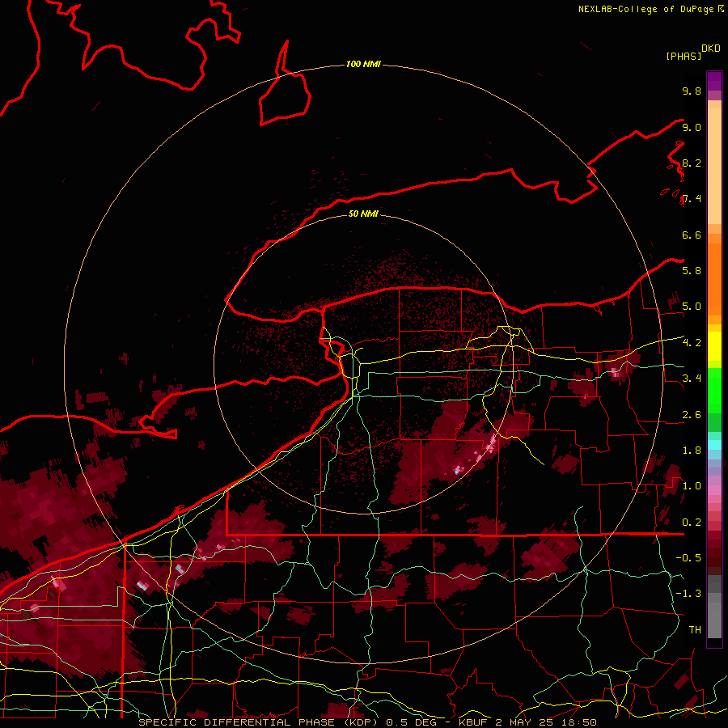Click the 6.6 scale value
This screenshot has width=728, height=728.
(x=692, y=235)
